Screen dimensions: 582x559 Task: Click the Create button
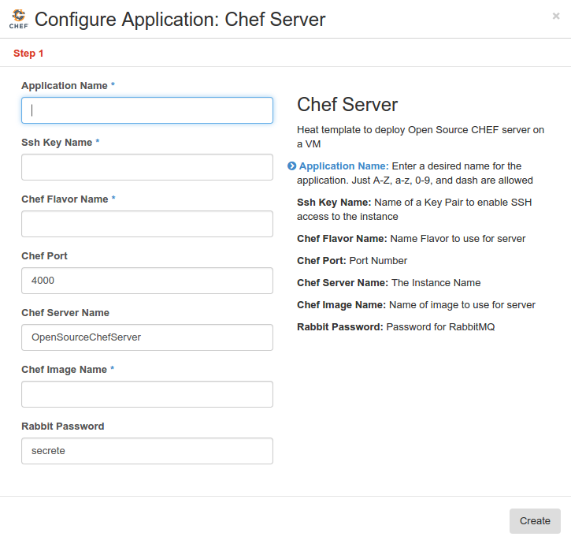tap(535, 521)
